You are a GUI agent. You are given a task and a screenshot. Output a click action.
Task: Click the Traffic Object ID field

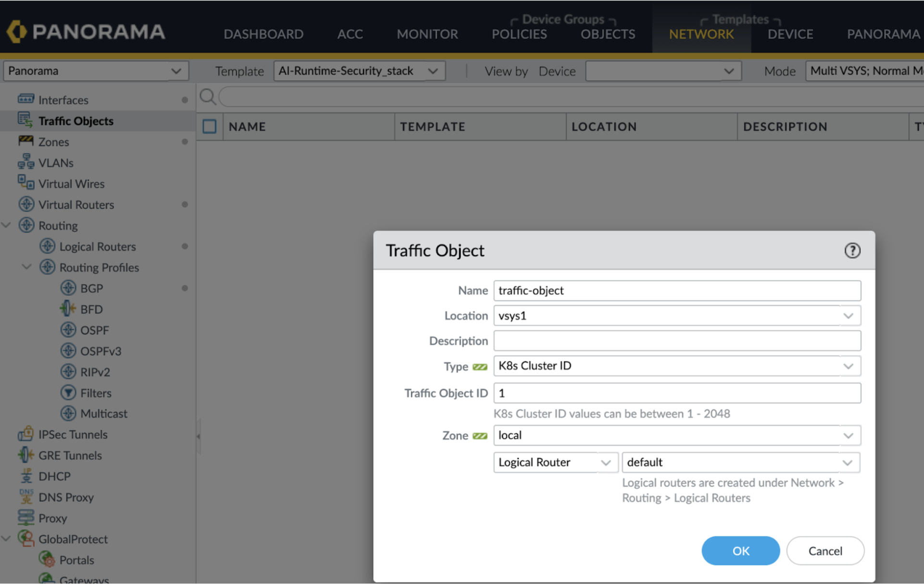[676, 393]
